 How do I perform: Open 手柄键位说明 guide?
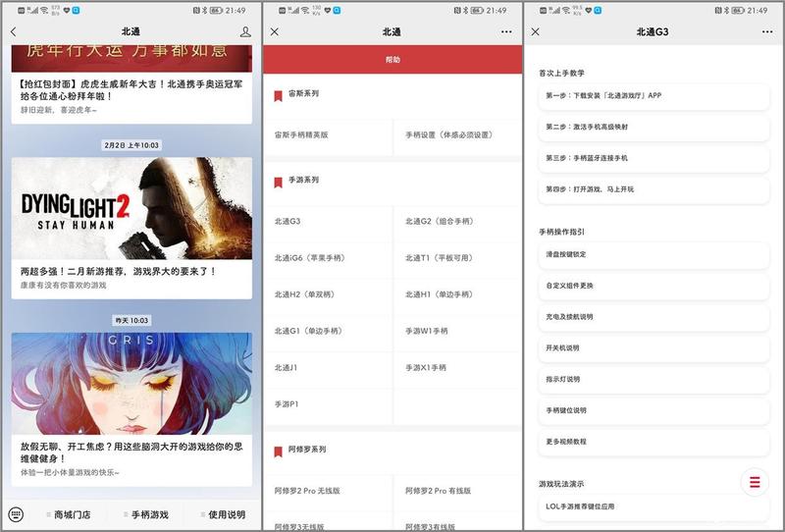[654, 410]
